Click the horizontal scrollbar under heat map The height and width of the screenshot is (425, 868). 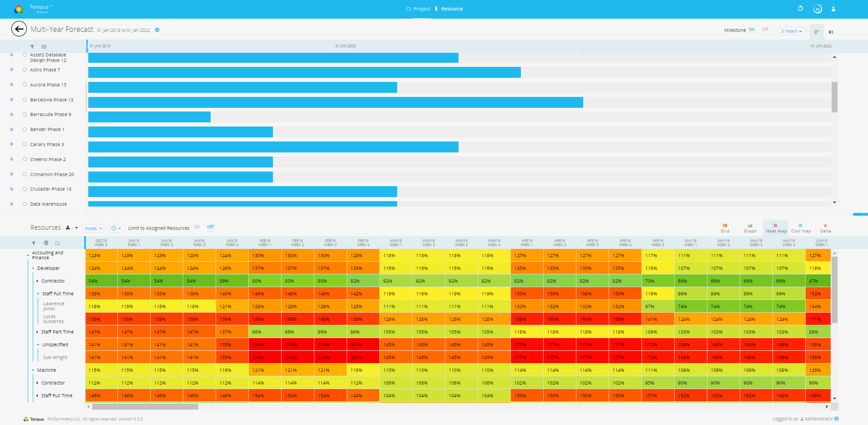point(145,407)
